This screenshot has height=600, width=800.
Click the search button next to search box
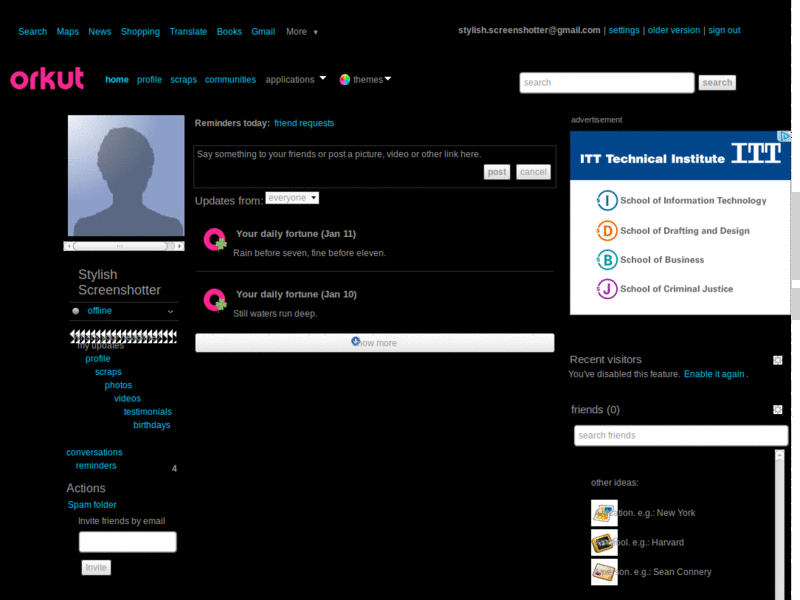click(717, 82)
